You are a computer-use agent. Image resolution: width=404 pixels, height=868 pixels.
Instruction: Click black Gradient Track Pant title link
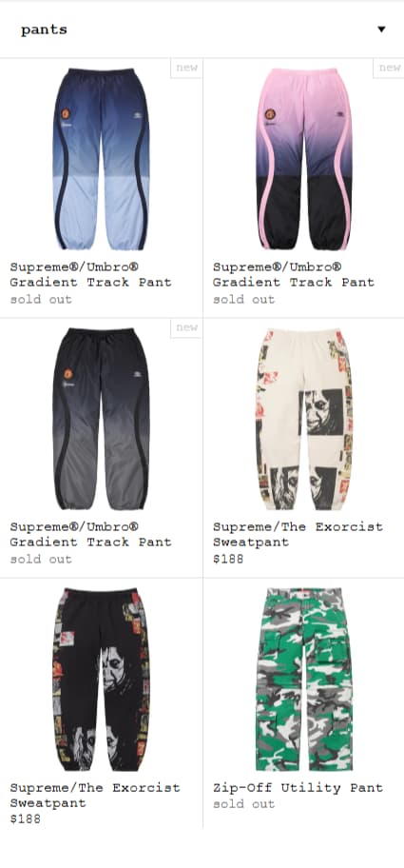click(90, 534)
